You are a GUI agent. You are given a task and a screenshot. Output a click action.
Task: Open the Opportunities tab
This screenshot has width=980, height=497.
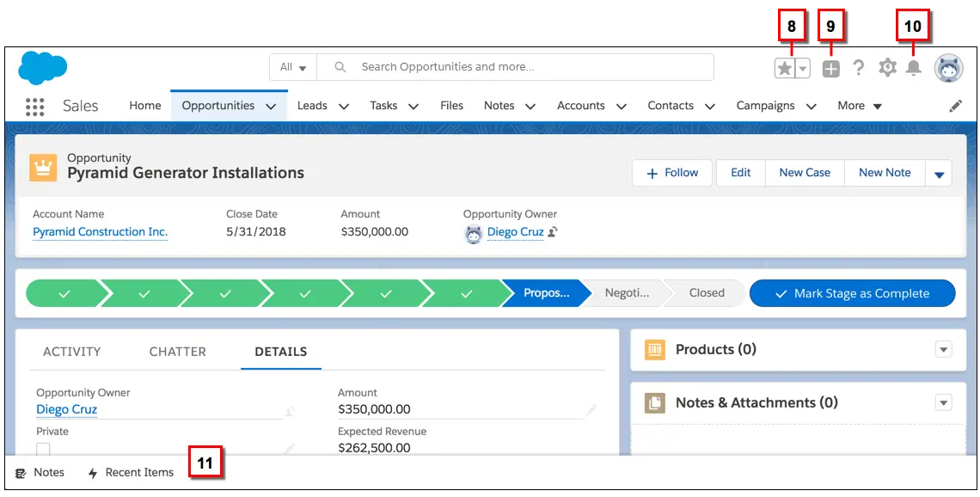click(x=218, y=106)
